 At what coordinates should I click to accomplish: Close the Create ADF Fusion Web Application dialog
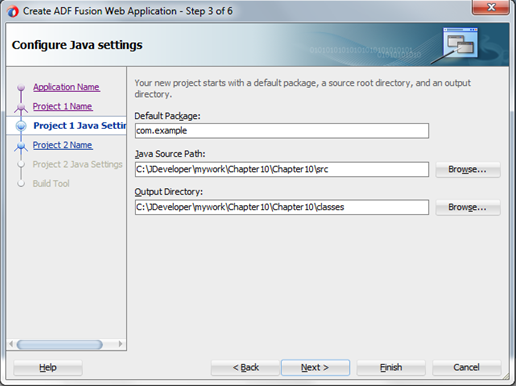coord(491,7)
